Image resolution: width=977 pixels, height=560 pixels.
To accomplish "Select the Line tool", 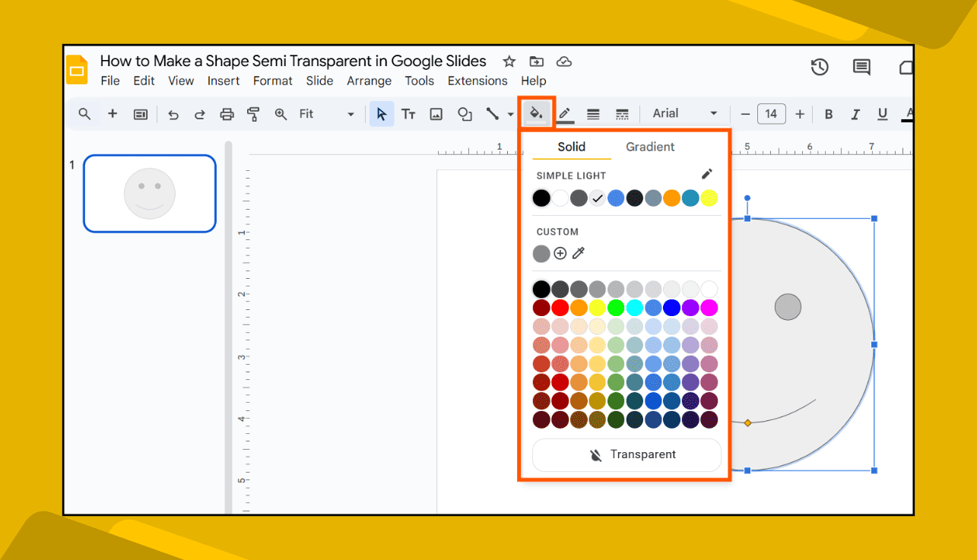I will [492, 113].
